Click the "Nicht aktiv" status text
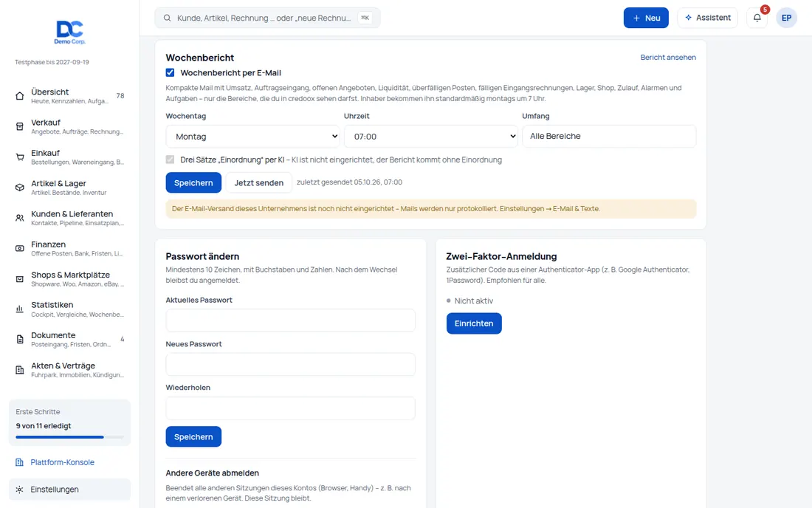The image size is (812, 508). pos(473,301)
